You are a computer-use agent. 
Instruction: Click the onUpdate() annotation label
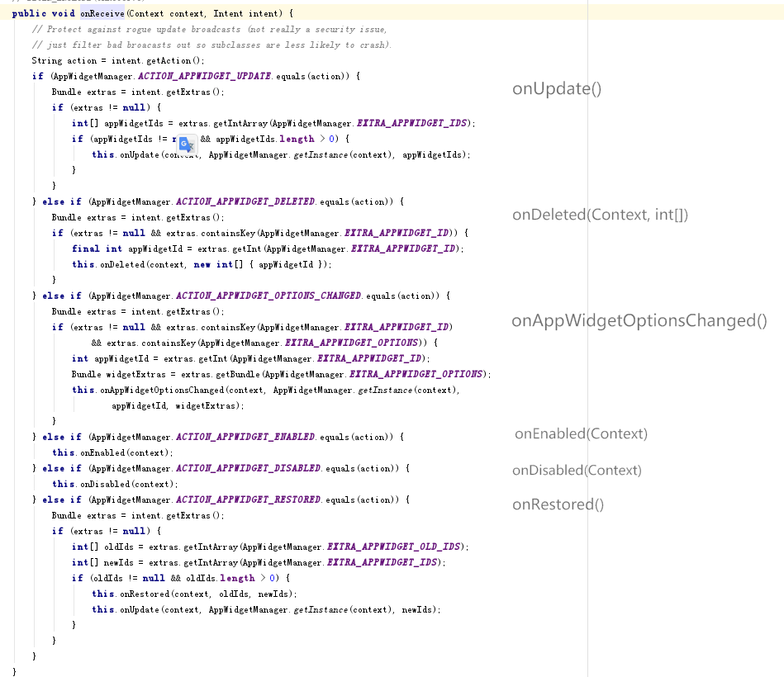[557, 88]
